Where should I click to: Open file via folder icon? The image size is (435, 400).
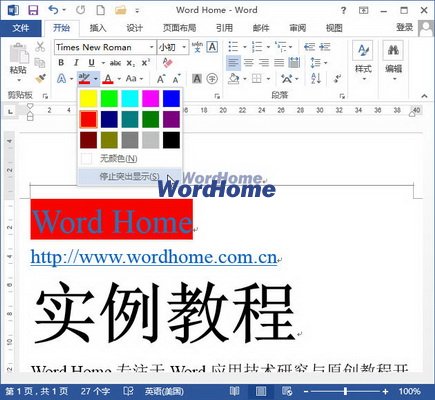point(121,10)
